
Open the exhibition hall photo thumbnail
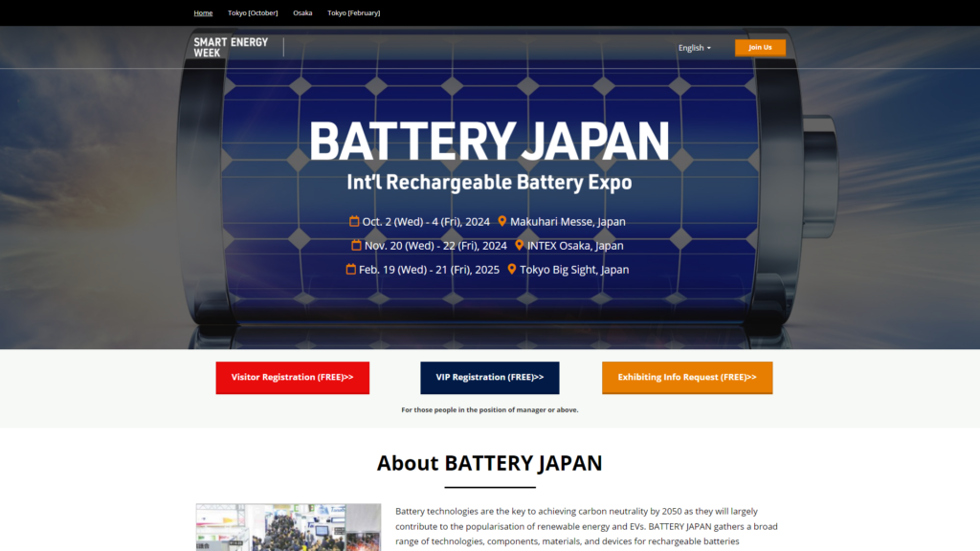(288, 527)
